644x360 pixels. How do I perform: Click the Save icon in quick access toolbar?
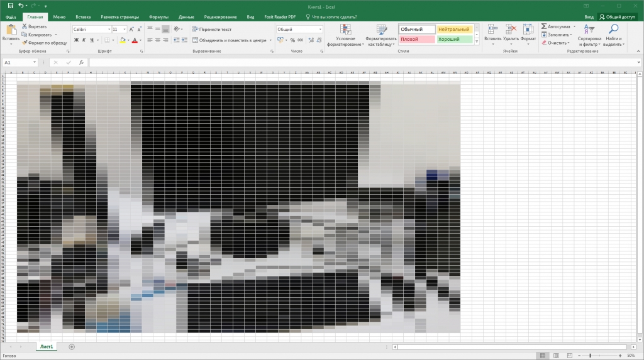(10, 6)
